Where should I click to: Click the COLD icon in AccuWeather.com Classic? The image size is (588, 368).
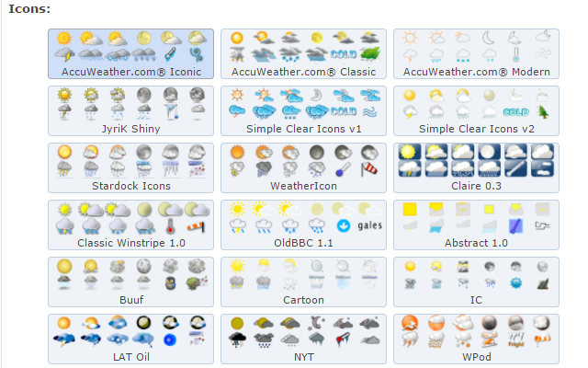click(343, 54)
